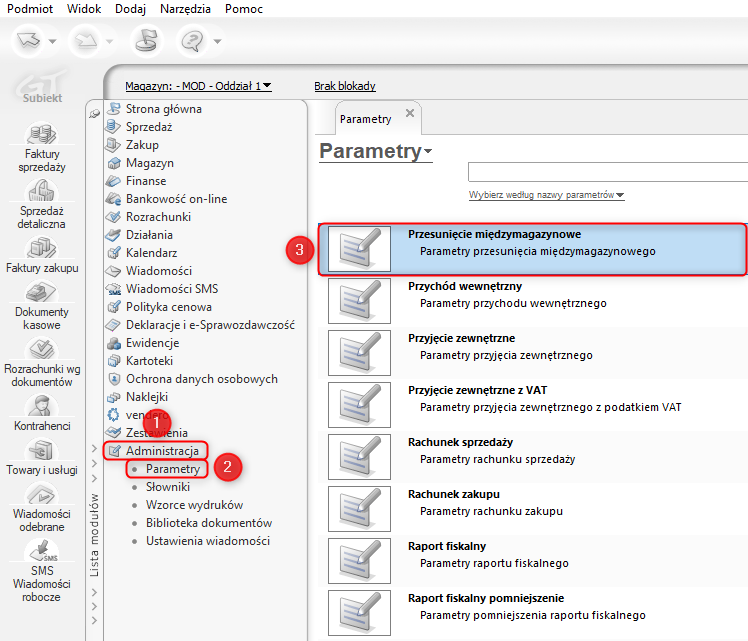This screenshot has height=641, width=748.
Task: Click the Rachunek zakupu parameter icon
Action: point(359,509)
